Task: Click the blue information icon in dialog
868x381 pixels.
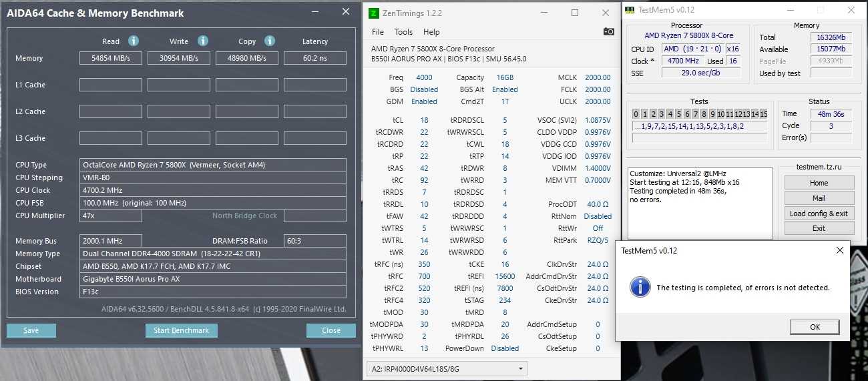Action: click(x=640, y=288)
